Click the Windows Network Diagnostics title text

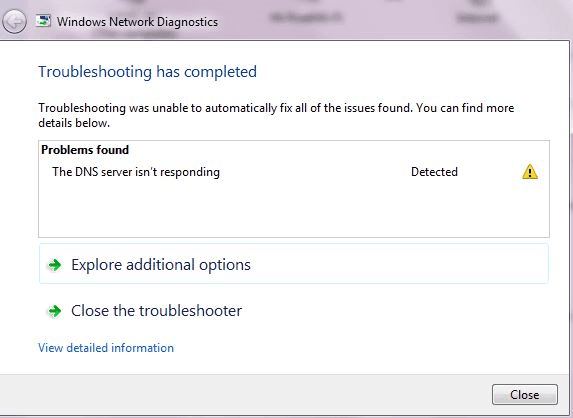(137, 22)
